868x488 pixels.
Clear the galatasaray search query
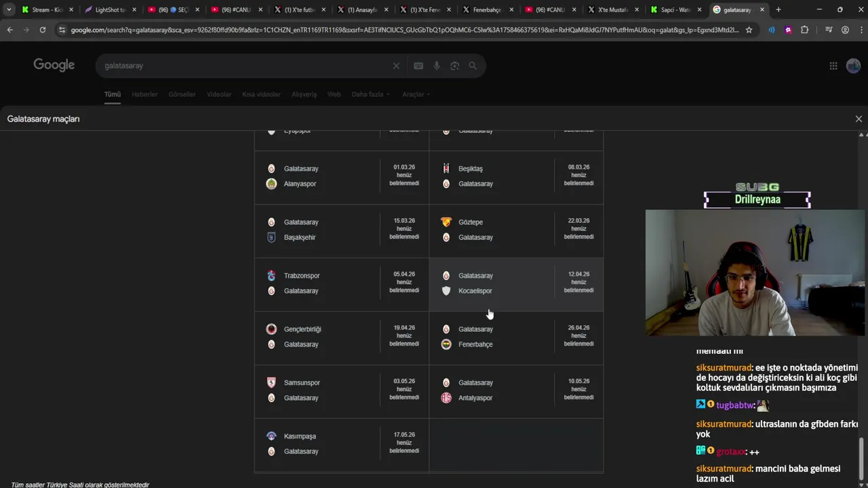[396, 66]
